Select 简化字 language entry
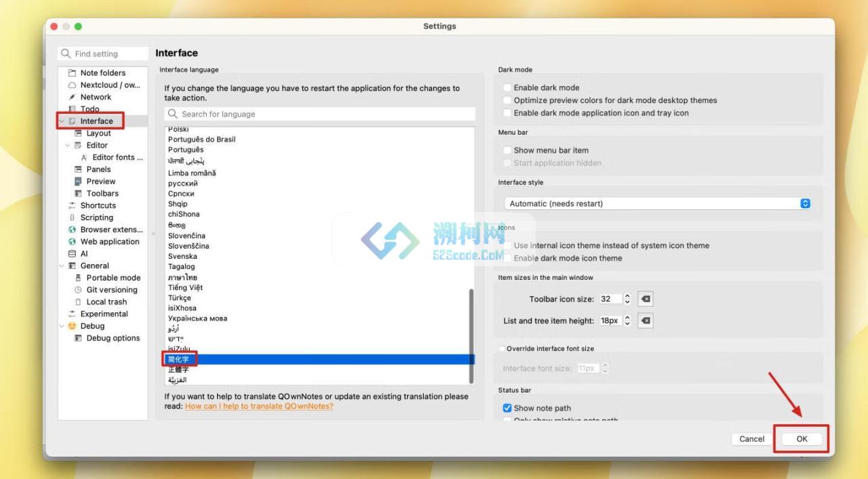The image size is (868, 479). (319, 359)
